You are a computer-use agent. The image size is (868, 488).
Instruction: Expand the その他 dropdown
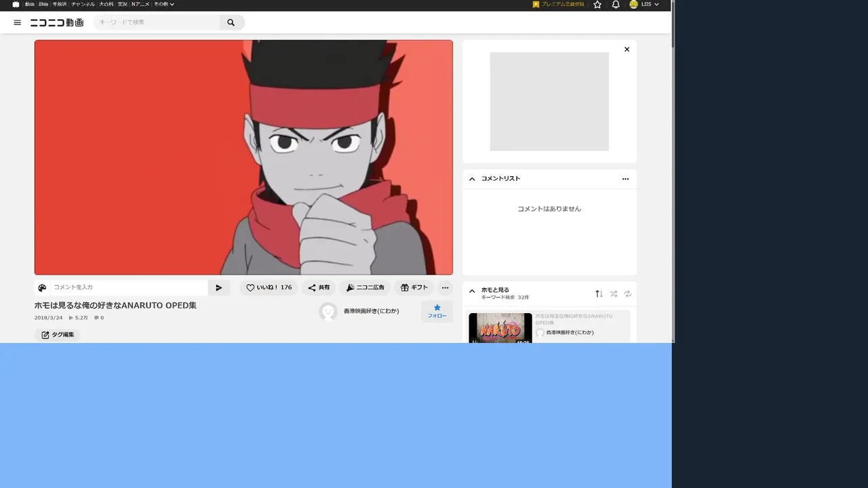[164, 4]
